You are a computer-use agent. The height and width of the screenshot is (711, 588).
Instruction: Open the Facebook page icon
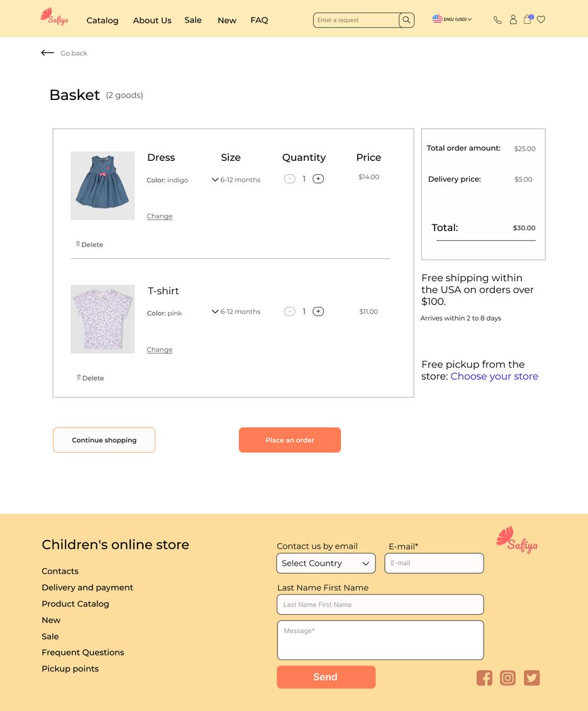point(484,678)
